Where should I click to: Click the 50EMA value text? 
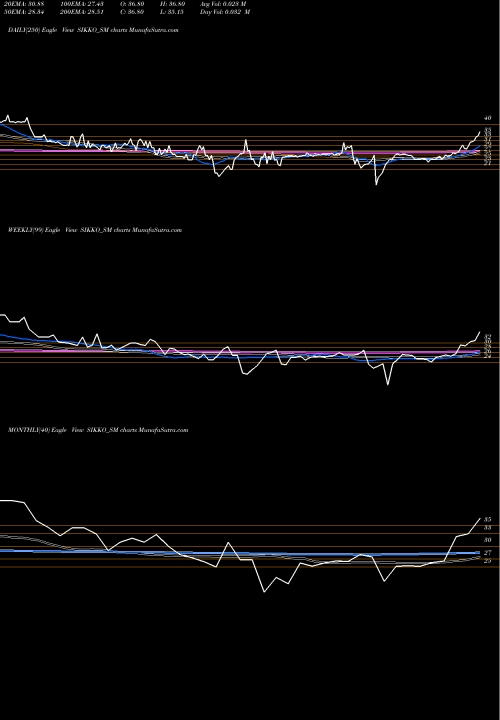24,12
